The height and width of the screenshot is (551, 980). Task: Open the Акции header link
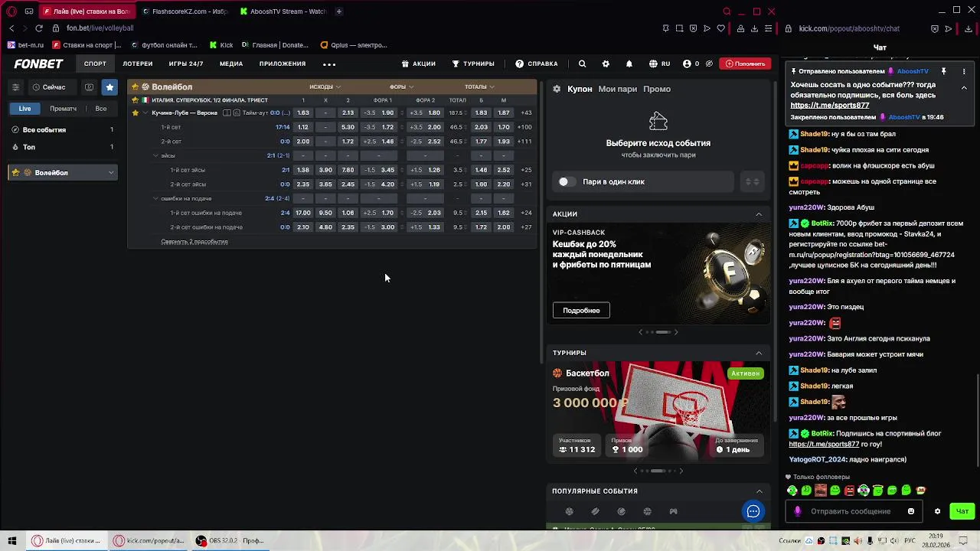[419, 64]
